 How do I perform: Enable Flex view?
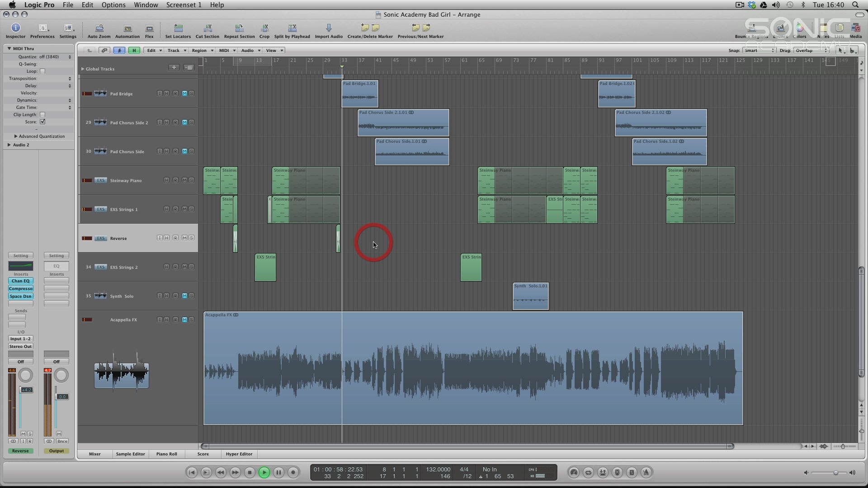[x=149, y=31]
